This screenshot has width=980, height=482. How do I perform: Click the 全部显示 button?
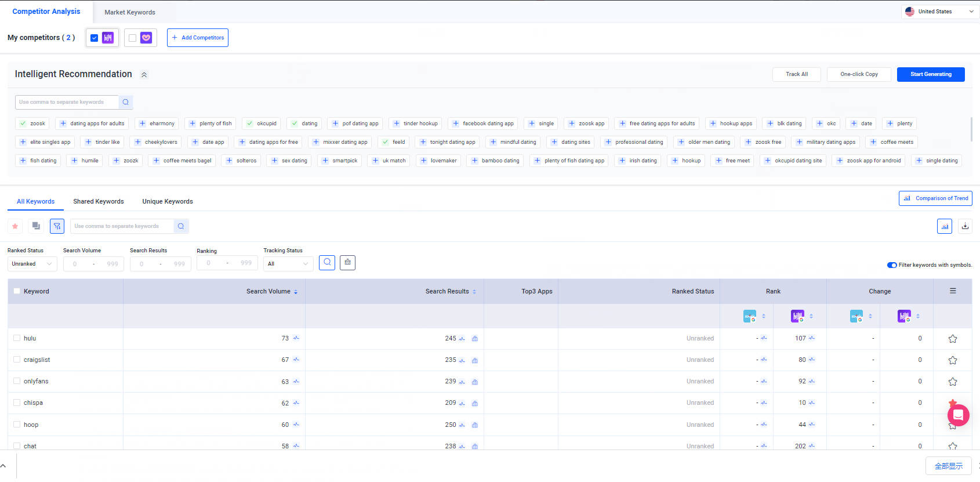click(x=949, y=466)
